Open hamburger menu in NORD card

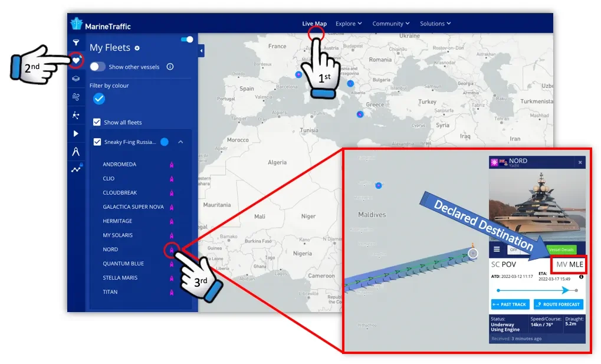tap(497, 250)
